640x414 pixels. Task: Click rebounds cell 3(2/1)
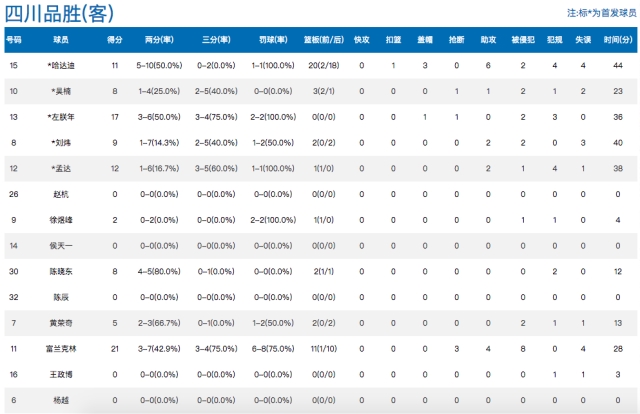[324, 91]
